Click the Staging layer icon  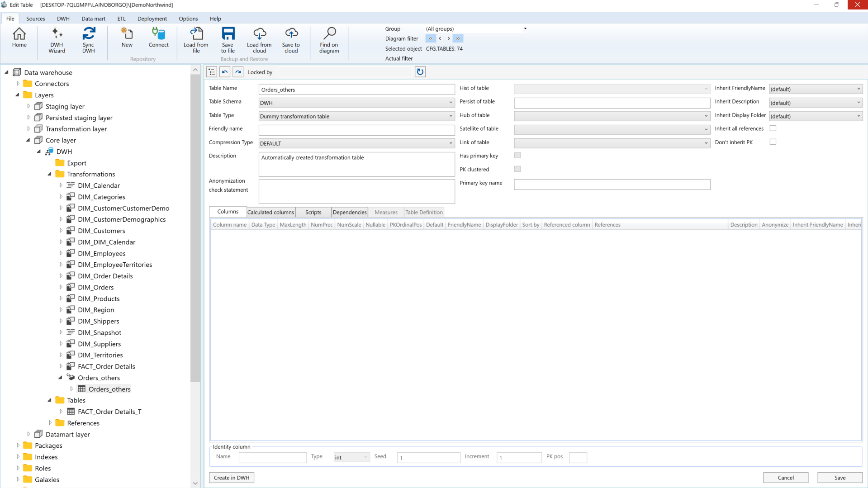pyautogui.click(x=38, y=106)
